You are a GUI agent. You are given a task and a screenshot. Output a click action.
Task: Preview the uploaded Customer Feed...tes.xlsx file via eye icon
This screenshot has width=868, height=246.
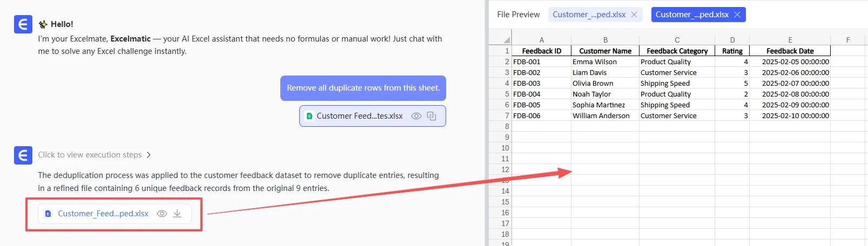coord(416,116)
